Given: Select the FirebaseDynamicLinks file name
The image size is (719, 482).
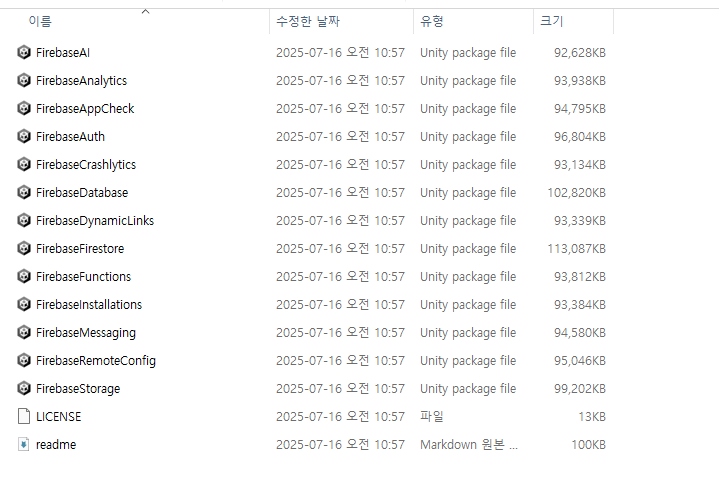Looking at the screenshot, I should [95, 221].
